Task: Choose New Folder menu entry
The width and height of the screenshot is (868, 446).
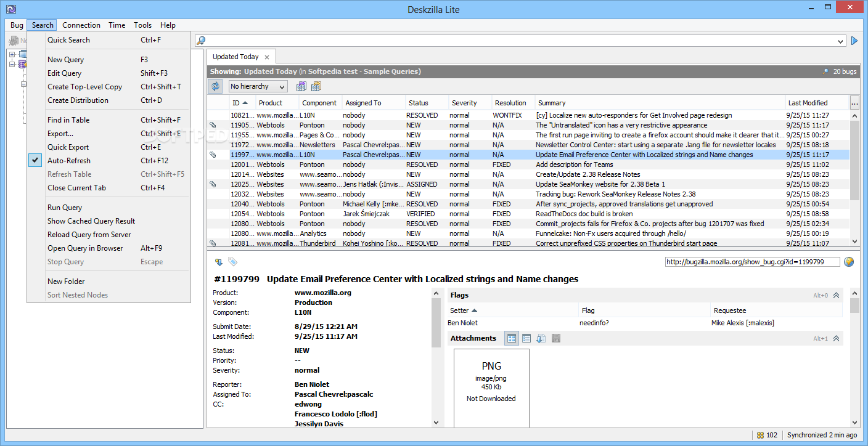Action: tap(108, 282)
